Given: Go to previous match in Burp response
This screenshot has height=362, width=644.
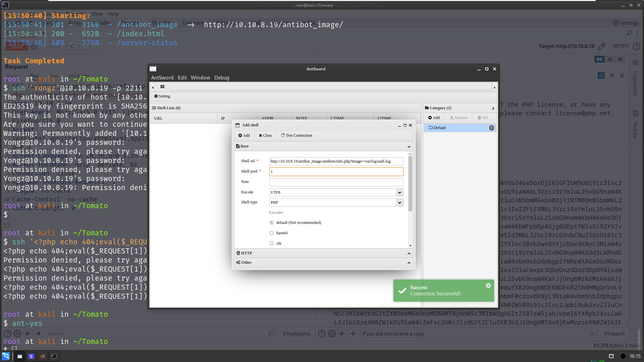Looking at the screenshot, I should click(342, 334).
